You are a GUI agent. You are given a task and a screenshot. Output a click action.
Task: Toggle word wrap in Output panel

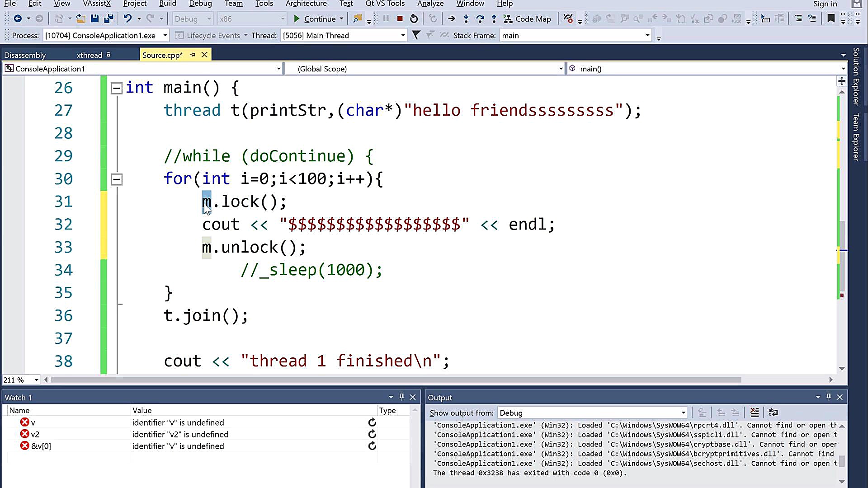tap(773, 412)
